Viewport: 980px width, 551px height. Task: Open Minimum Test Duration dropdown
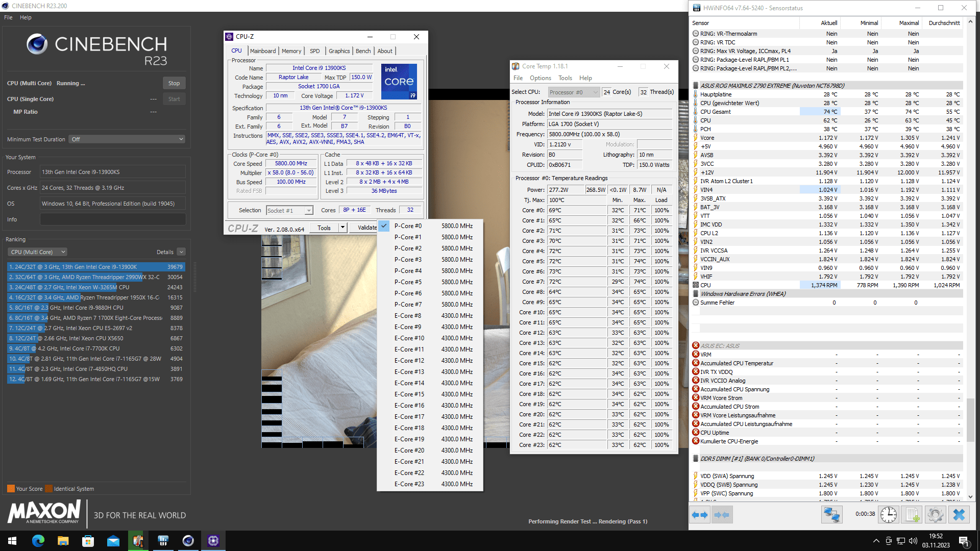127,139
